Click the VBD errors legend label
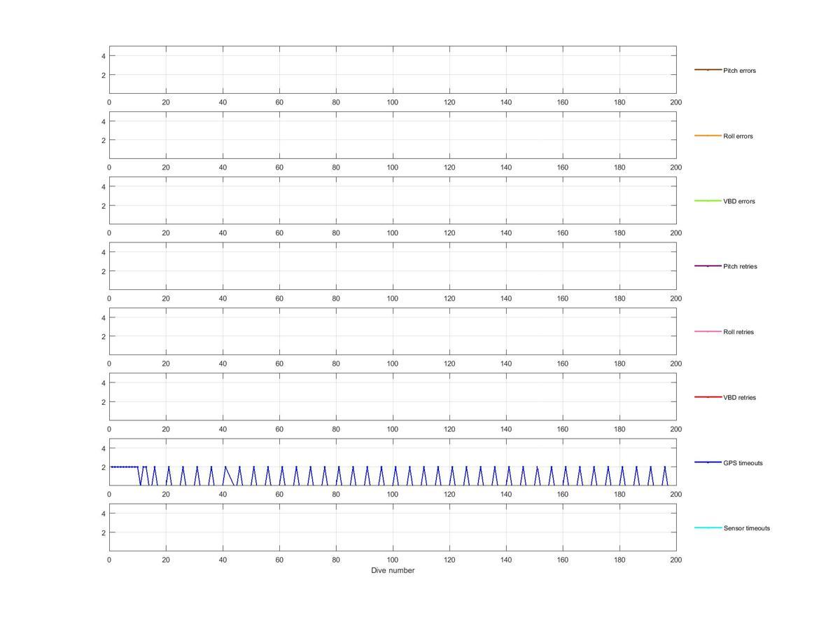The width and height of the screenshot is (840, 620). [738, 201]
